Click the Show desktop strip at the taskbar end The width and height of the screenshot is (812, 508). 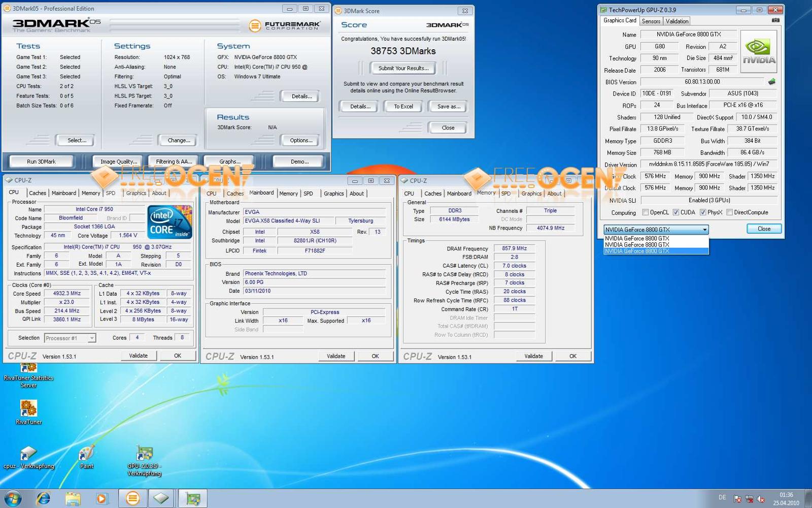pos(808,498)
